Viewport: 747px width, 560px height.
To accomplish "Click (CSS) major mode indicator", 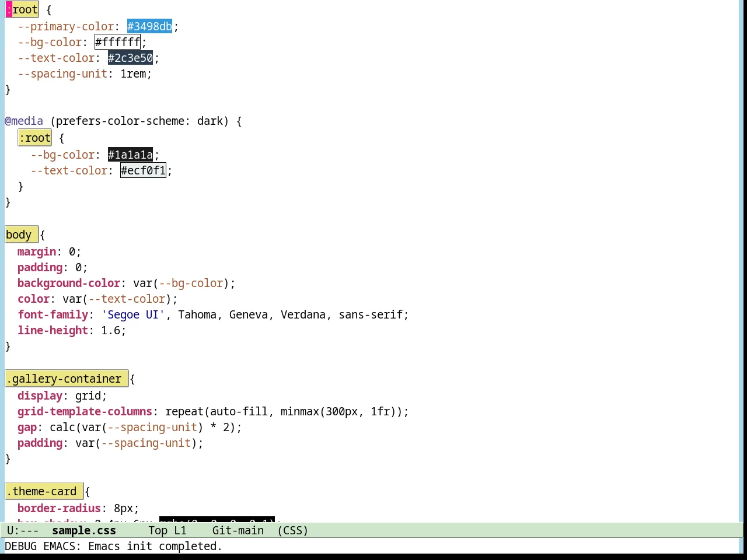I will click(293, 530).
